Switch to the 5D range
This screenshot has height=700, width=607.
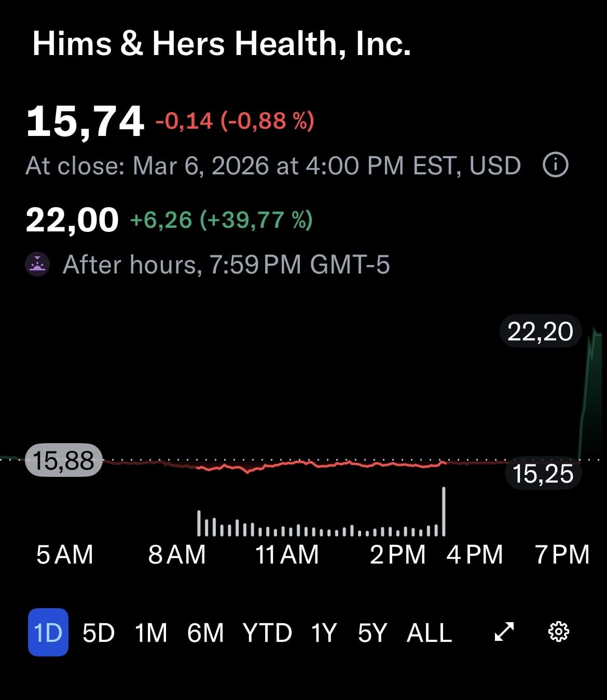99,633
